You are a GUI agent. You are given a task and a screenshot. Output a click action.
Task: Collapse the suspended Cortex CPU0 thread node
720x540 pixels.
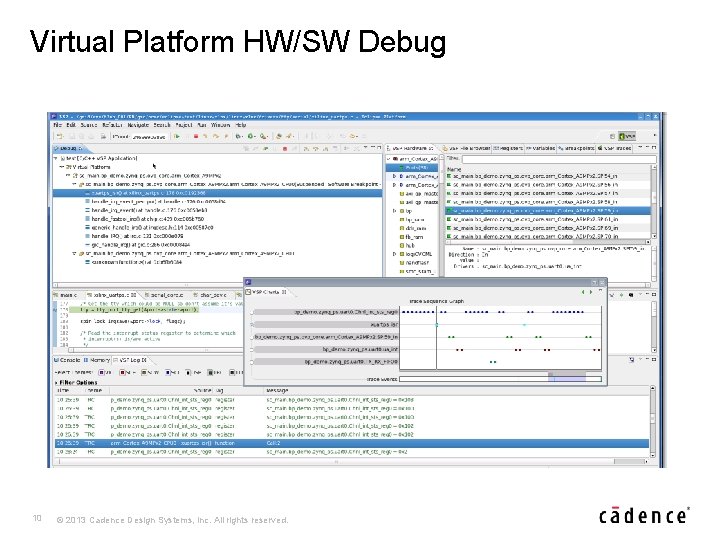click(74, 184)
